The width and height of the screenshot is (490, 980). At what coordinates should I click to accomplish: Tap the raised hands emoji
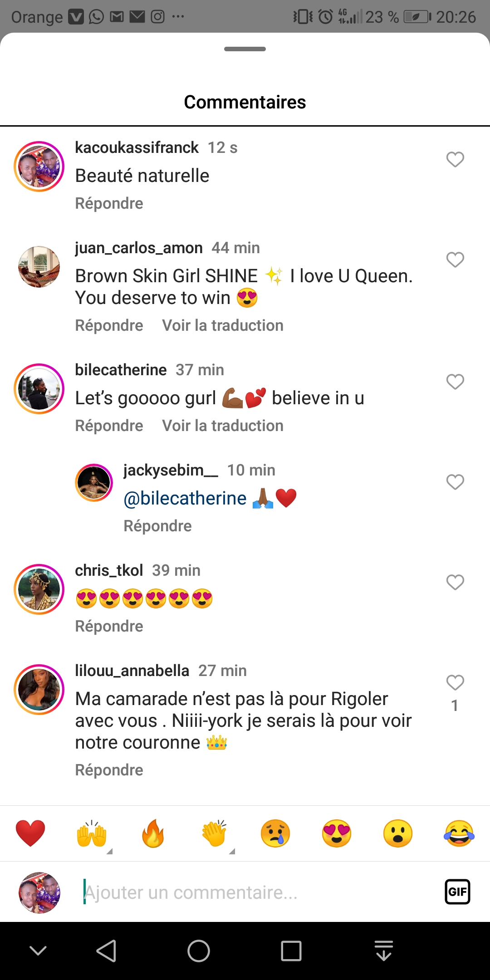coord(92,833)
